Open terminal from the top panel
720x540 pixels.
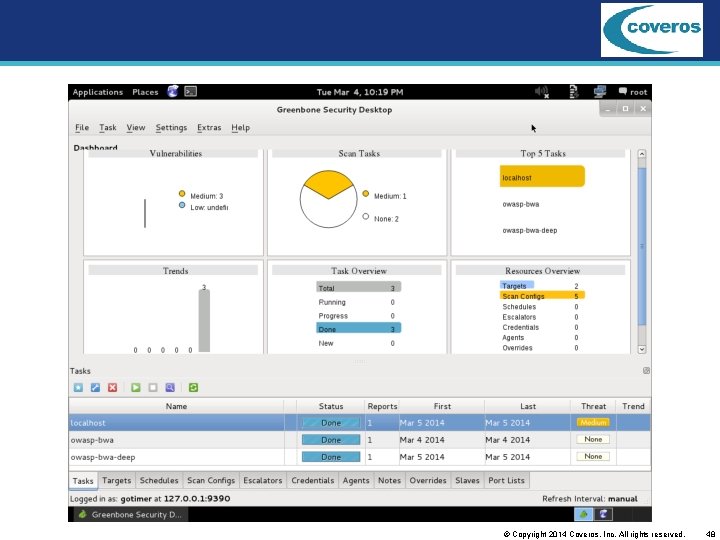[191, 91]
